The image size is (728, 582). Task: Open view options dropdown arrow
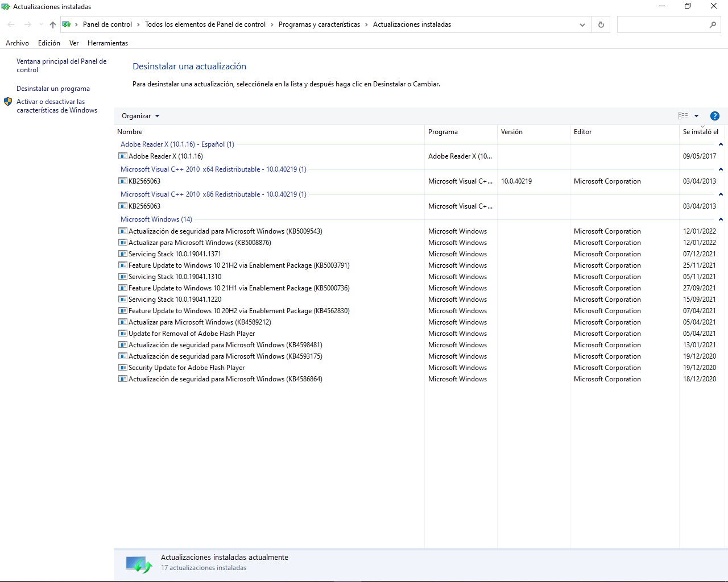[696, 116]
